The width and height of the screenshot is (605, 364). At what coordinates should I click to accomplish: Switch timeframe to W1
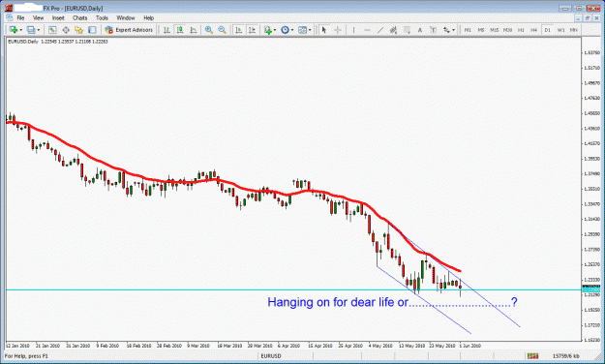pyautogui.click(x=560, y=30)
